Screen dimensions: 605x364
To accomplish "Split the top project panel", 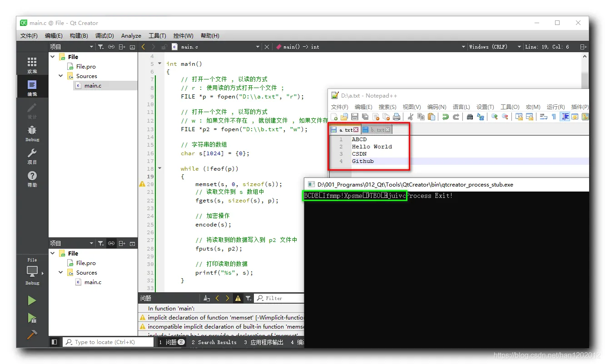I will pos(122,47).
